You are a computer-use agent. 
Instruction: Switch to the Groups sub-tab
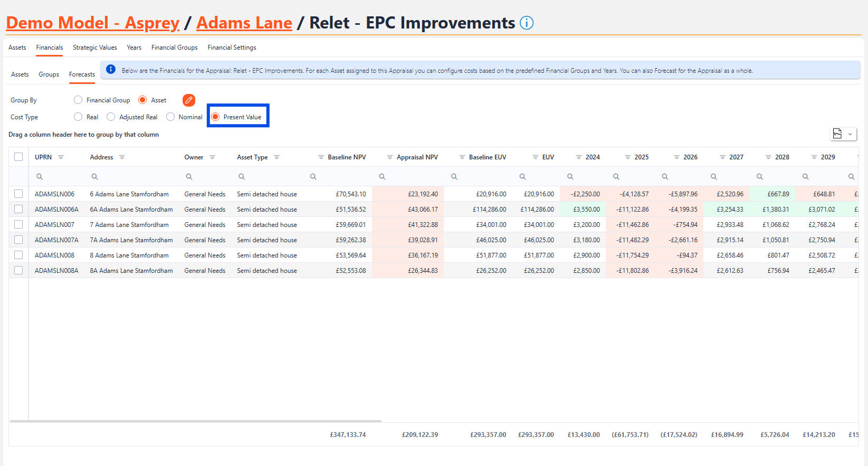(49, 74)
